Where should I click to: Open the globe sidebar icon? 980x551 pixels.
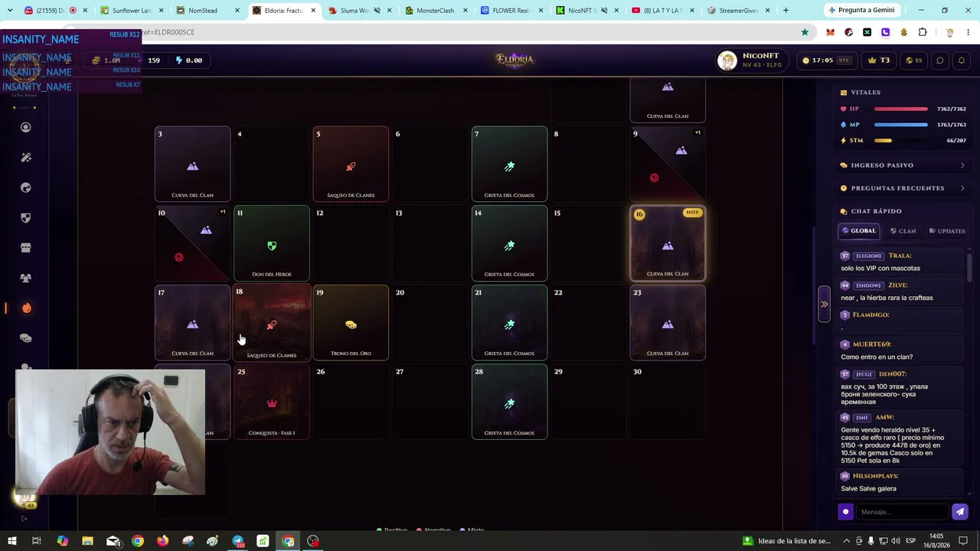click(x=26, y=187)
